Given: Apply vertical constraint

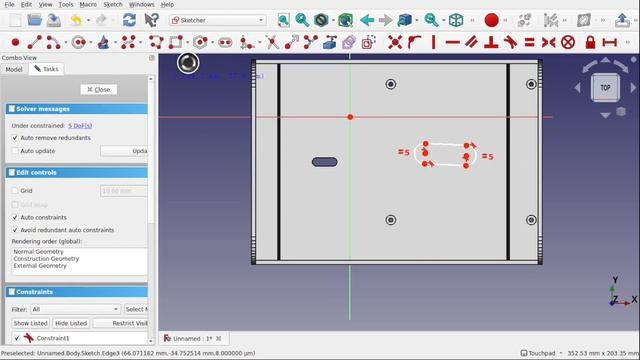Looking at the screenshot, I should [x=433, y=42].
